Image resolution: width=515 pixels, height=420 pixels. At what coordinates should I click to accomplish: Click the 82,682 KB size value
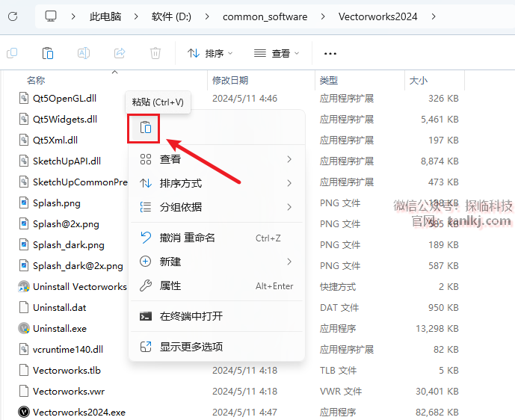(x=437, y=412)
